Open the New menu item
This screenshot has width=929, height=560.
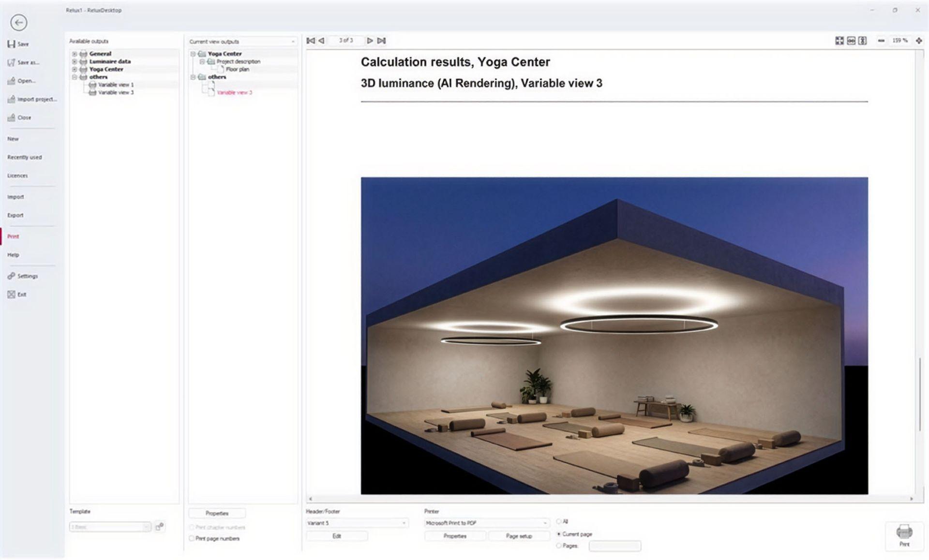pyautogui.click(x=13, y=139)
